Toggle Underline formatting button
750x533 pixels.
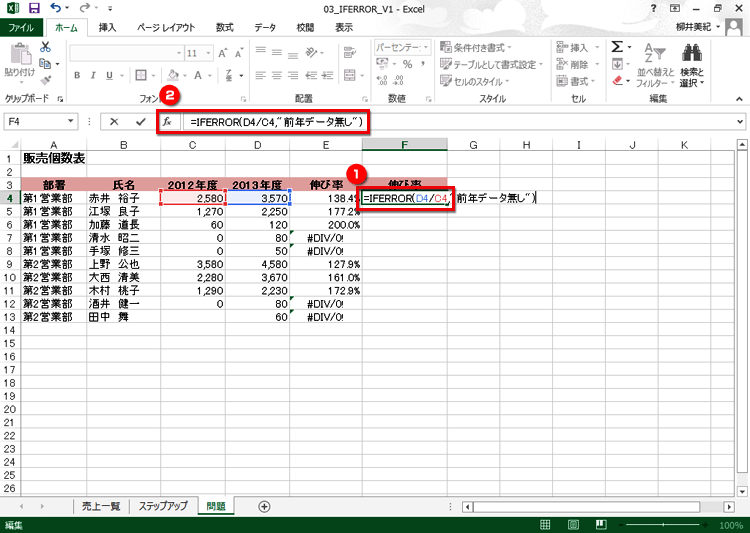pyautogui.click(x=110, y=75)
